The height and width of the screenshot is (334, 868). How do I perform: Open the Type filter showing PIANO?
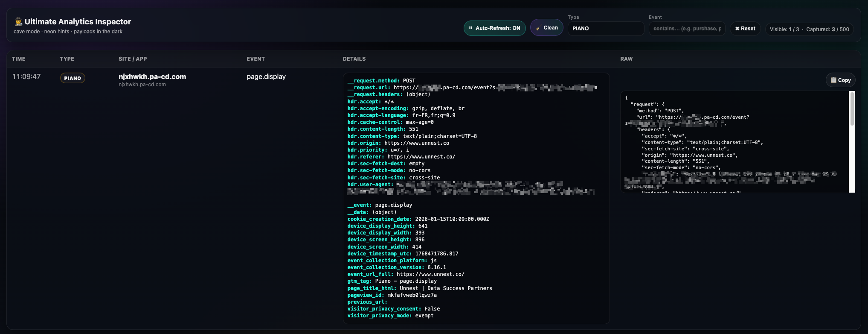coord(605,29)
